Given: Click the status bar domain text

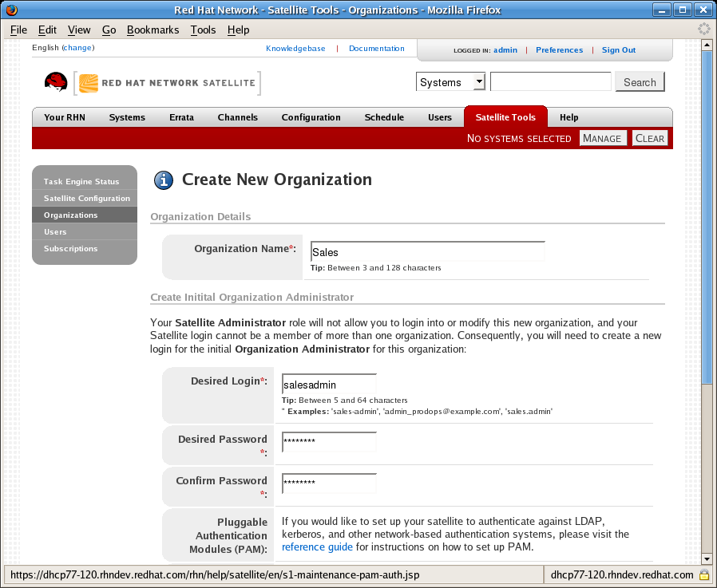Looking at the screenshot, I should click(x=622, y=574).
